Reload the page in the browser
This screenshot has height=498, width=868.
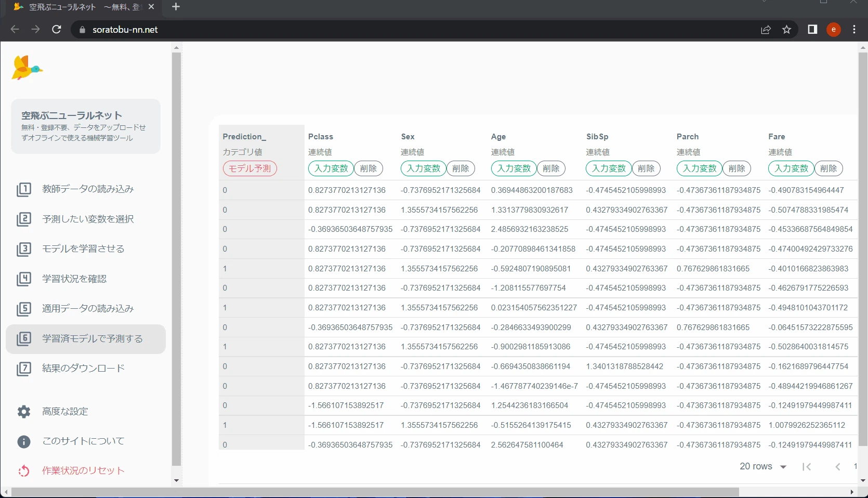point(57,30)
